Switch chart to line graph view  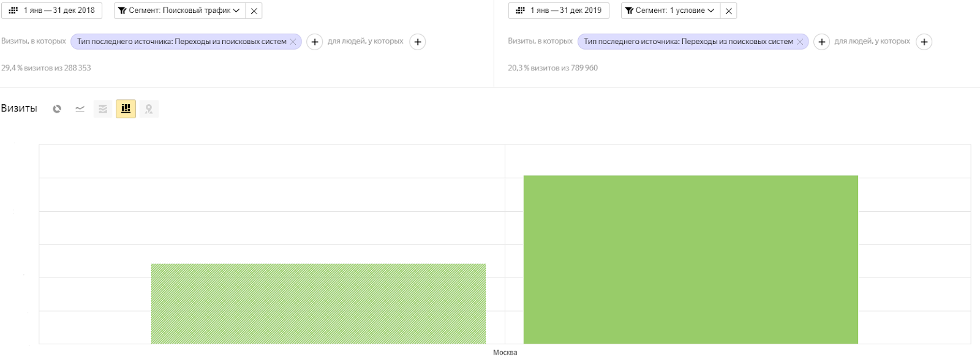coord(80,109)
